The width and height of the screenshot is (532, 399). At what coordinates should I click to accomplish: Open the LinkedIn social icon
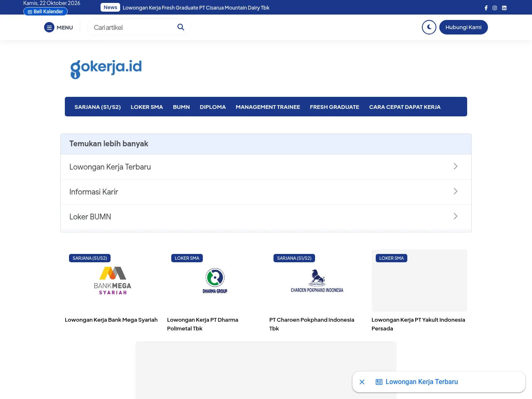coord(504,8)
